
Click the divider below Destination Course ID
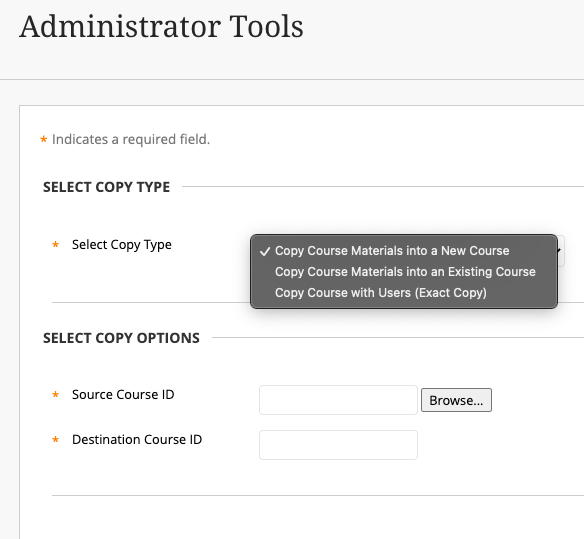tap(318, 495)
